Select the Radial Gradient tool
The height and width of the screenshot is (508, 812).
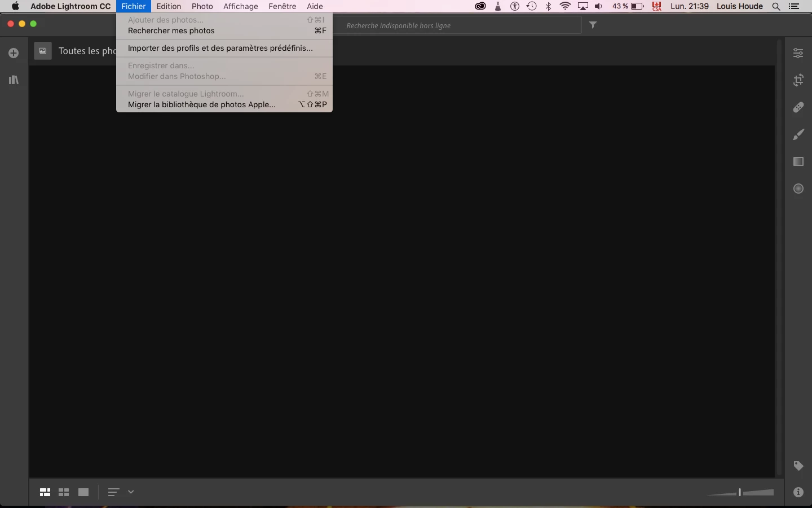point(798,189)
